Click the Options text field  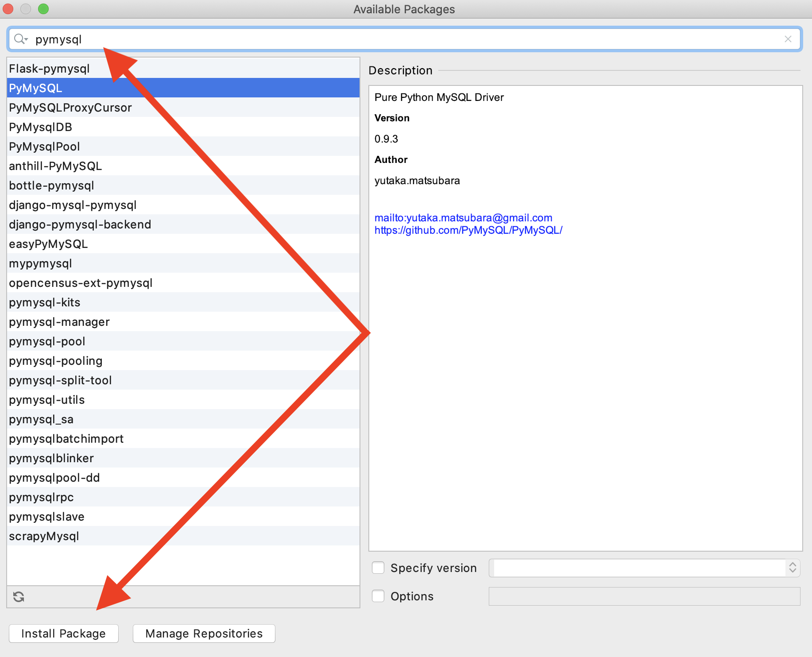[x=645, y=596]
